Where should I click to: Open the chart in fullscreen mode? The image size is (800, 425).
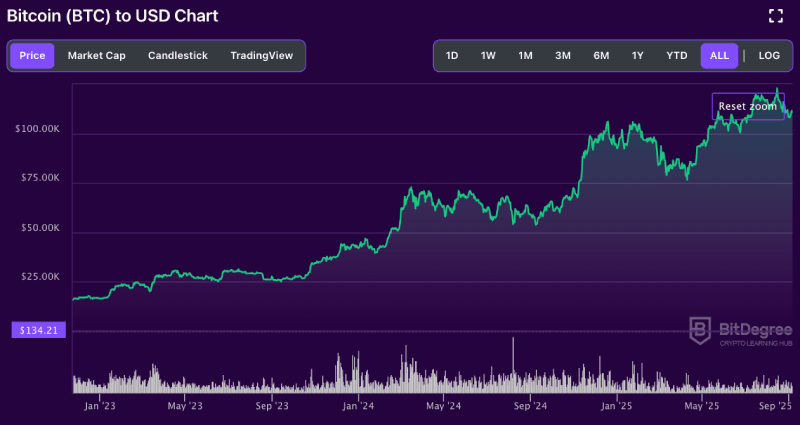[776, 16]
